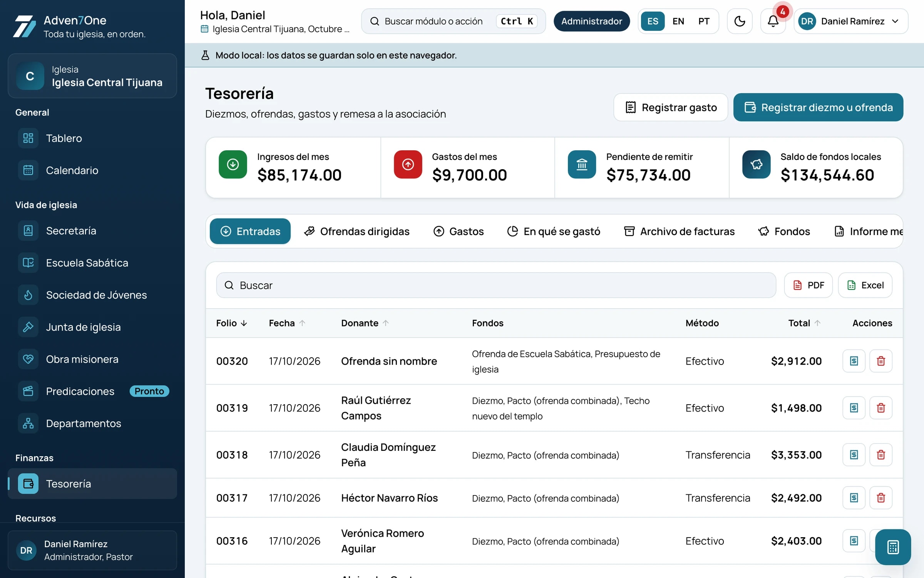924x578 pixels.
Task: Expand Daniel Ramírez user menu
Action: pos(851,21)
